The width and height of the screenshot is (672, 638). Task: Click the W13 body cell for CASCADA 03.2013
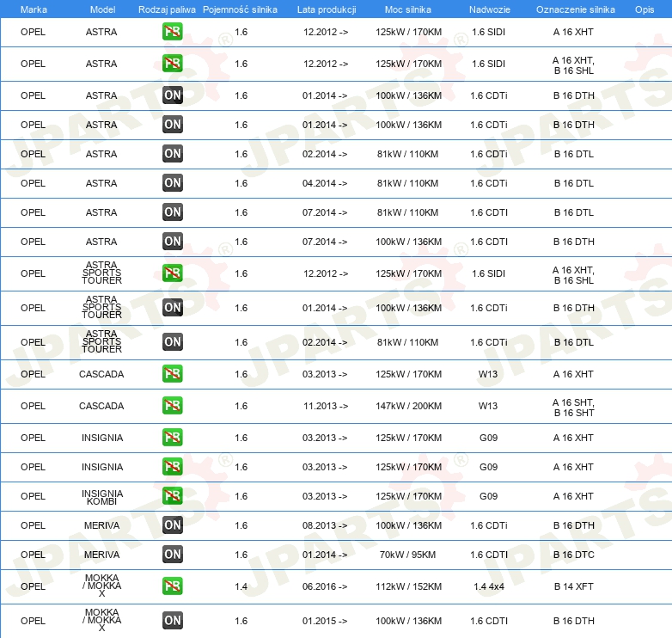click(488, 374)
